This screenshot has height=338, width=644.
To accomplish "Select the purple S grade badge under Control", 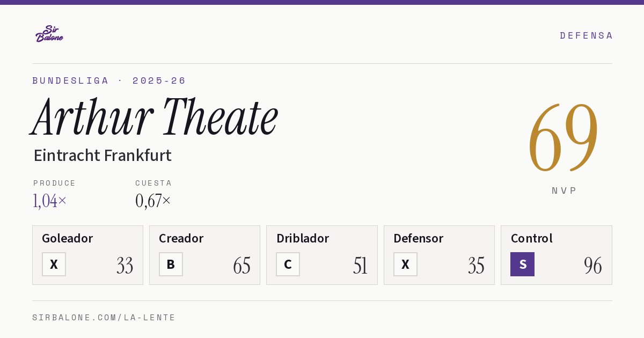I will pyautogui.click(x=522, y=264).
